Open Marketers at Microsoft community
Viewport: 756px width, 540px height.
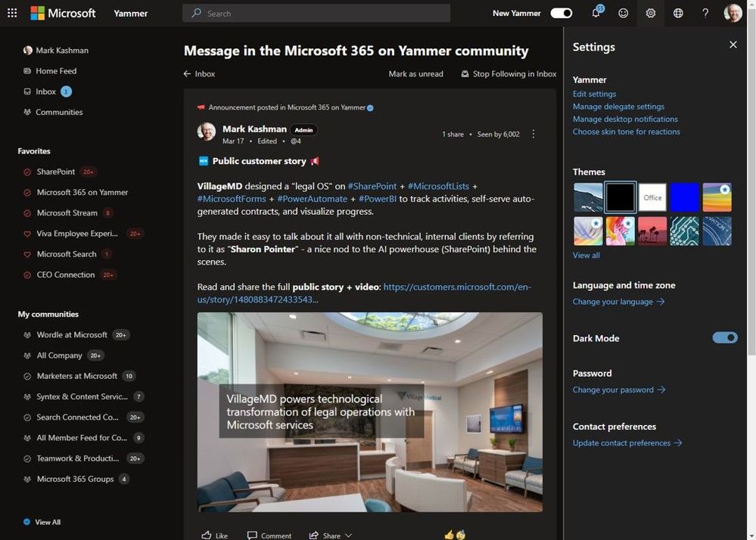tap(79, 376)
